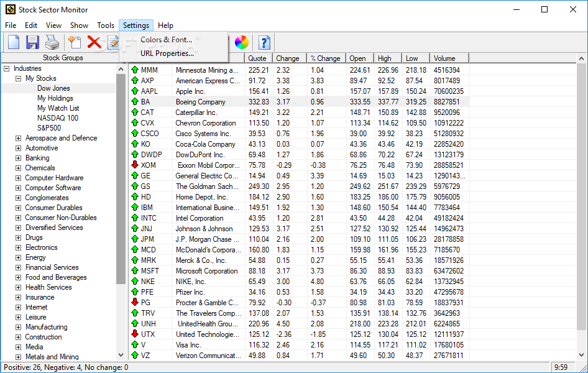Screen dimensions: 588x373
Task: Expand the Media tree node
Action: pos(18,347)
